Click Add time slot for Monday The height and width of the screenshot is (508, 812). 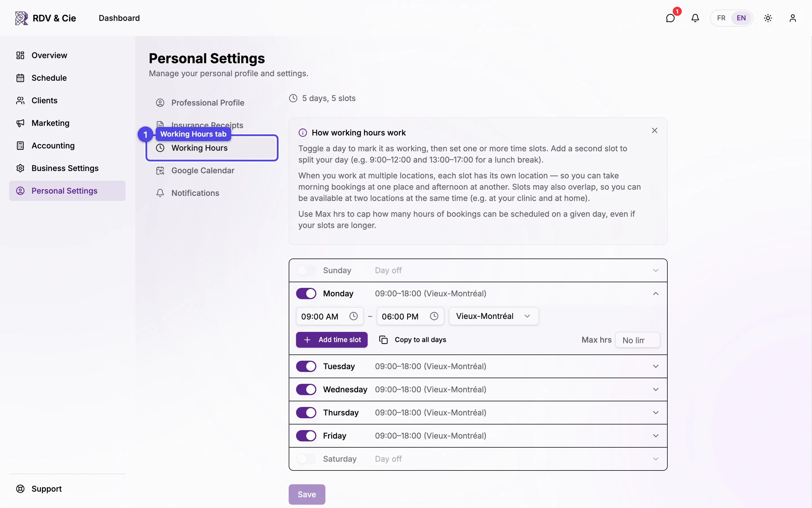(x=332, y=340)
